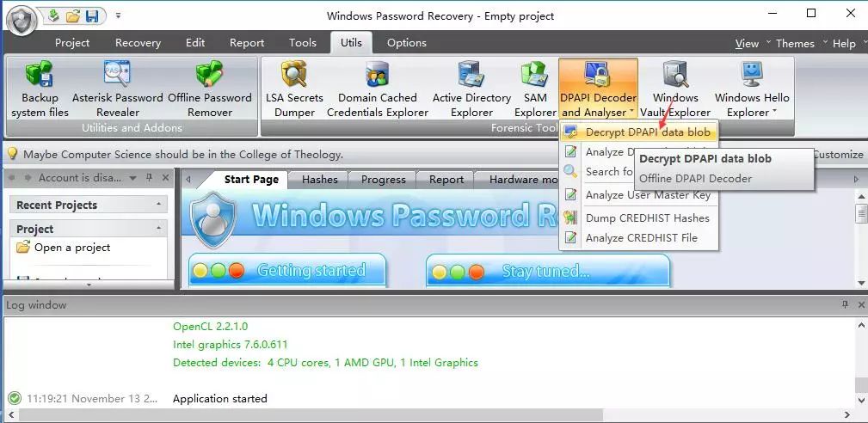Click the light bulb tip icon
The image size is (868, 423).
[x=12, y=154]
